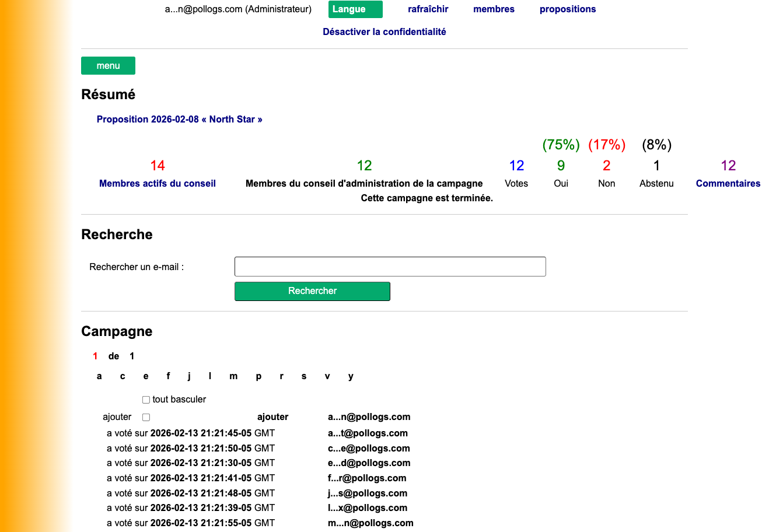Open member c...e@pollogs.com entry
769x532 pixels.
369,449
